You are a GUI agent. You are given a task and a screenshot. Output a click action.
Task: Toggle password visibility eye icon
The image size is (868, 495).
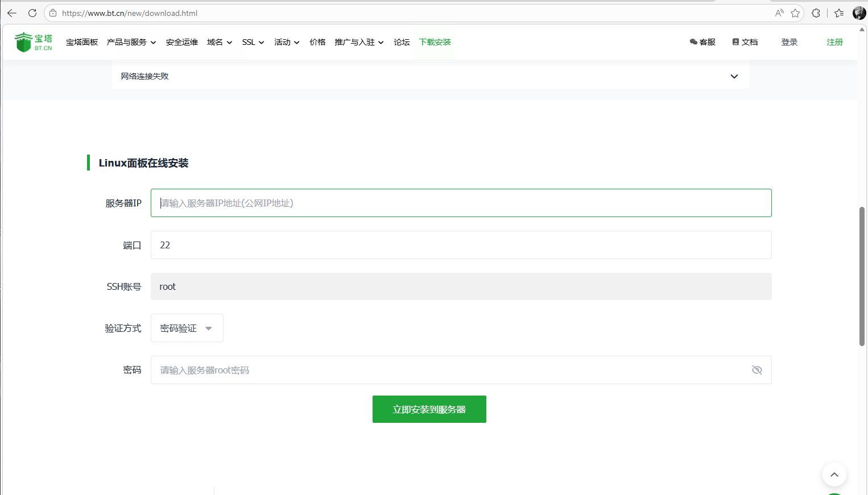pos(757,370)
